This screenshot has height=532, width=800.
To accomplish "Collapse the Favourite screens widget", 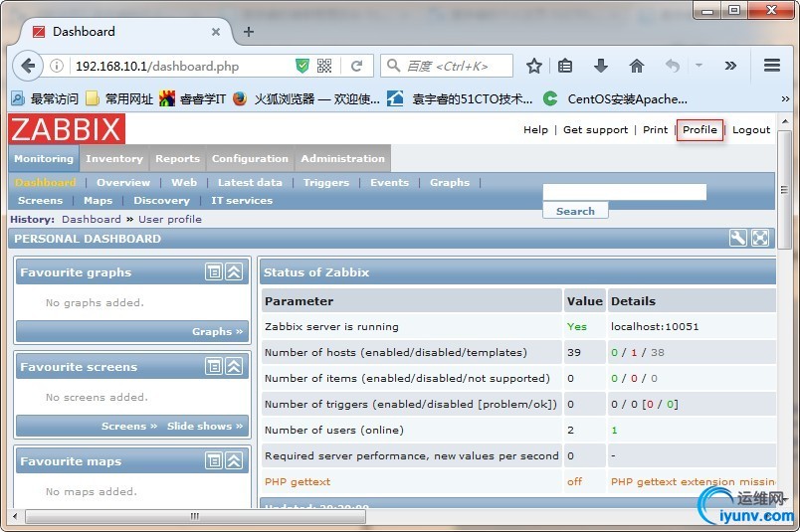I will click(234, 366).
